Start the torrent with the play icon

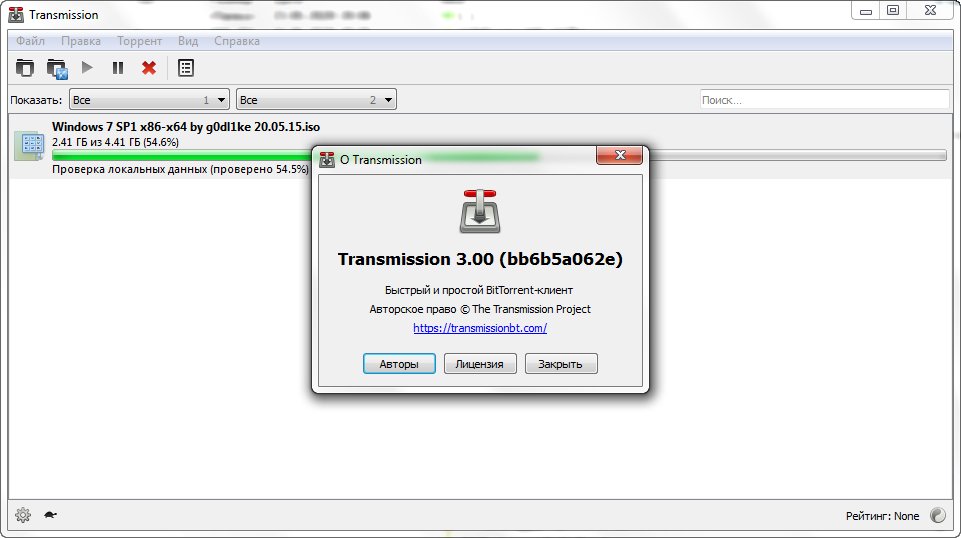pyautogui.click(x=87, y=67)
